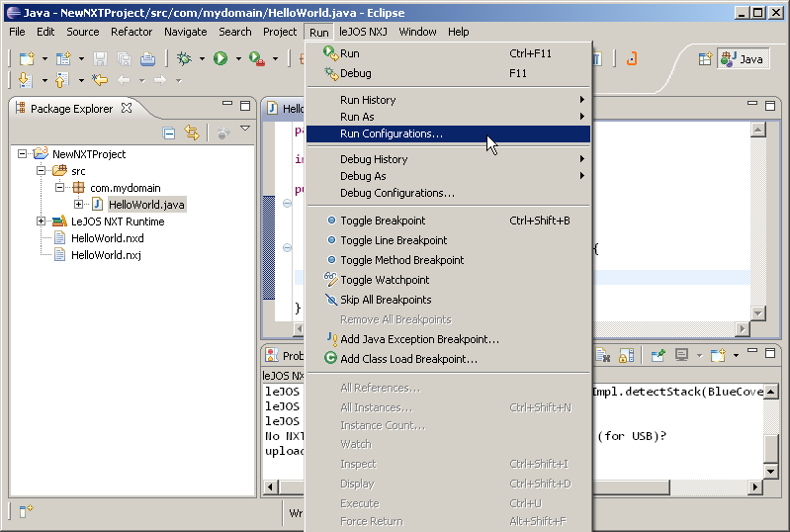Open the leJOS NXJ menu
Screen dimensions: 790x532
pyautogui.click(x=363, y=32)
